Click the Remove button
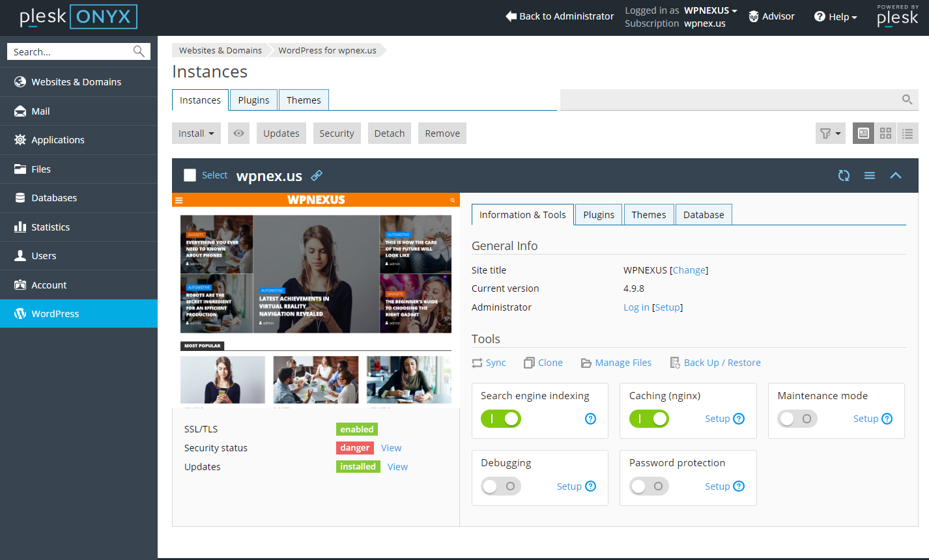The height and width of the screenshot is (560, 929). pyautogui.click(x=442, y=133)
